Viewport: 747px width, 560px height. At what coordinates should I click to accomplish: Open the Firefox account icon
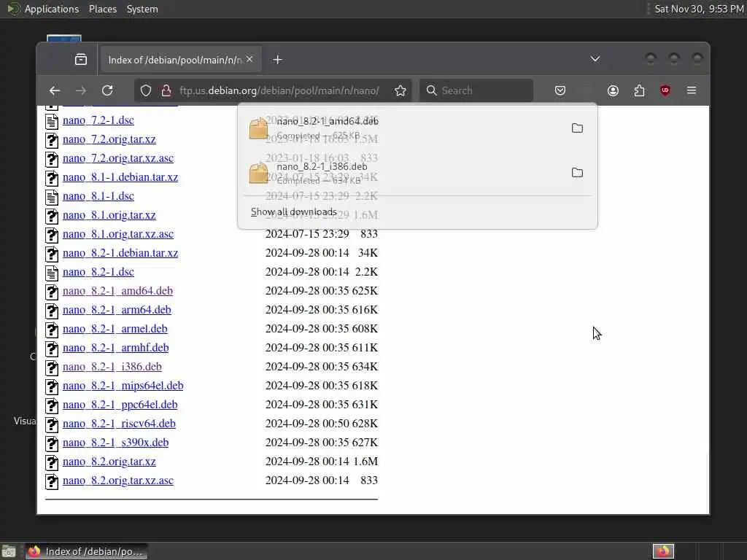point(613,90)
